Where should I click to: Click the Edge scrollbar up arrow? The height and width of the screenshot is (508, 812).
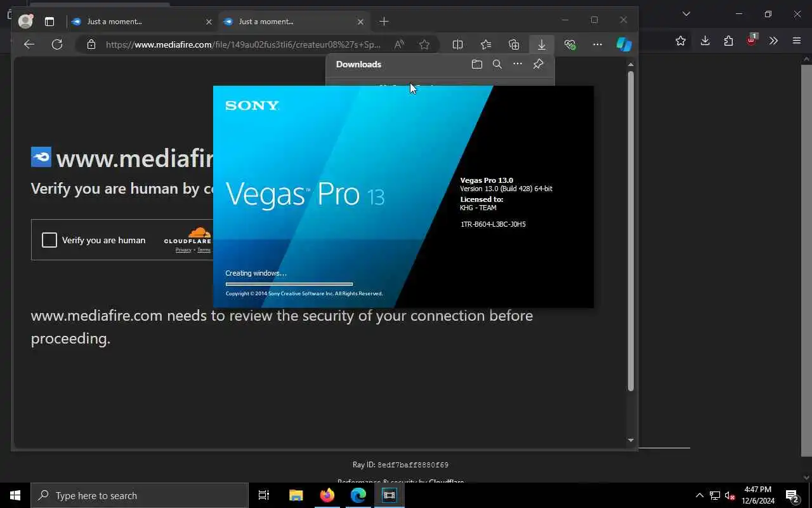tap(631, 64)
